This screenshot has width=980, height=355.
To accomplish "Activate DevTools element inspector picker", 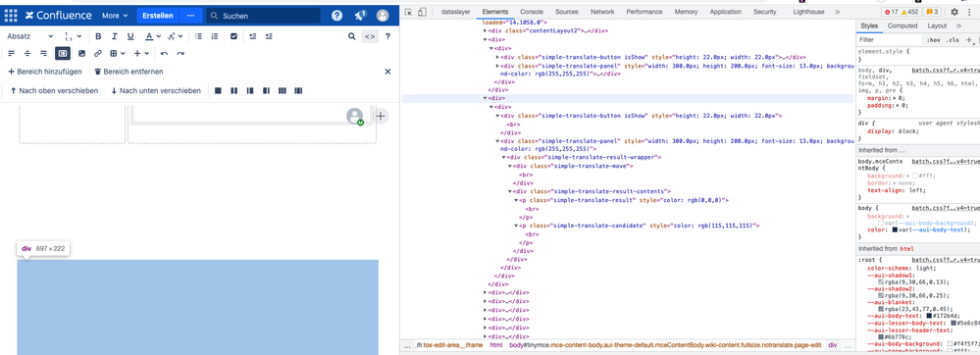I will (408, 12).
